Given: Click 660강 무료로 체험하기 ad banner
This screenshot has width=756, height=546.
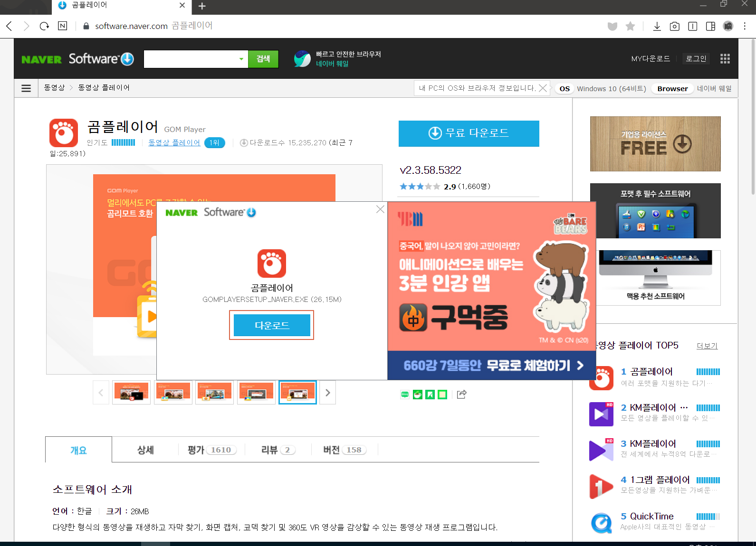Looking at the screenshot, I should pos(492,365).
